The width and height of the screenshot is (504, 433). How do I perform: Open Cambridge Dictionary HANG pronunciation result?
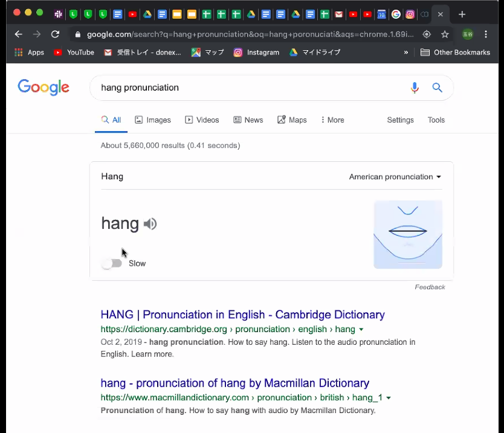pyautogui.click(x=243, y=315)
